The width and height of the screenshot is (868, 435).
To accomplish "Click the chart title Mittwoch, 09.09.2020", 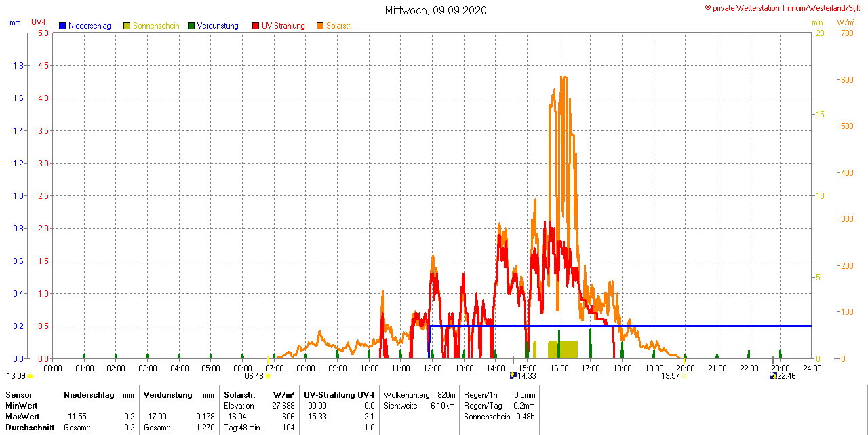I will [x=435, y=10].
